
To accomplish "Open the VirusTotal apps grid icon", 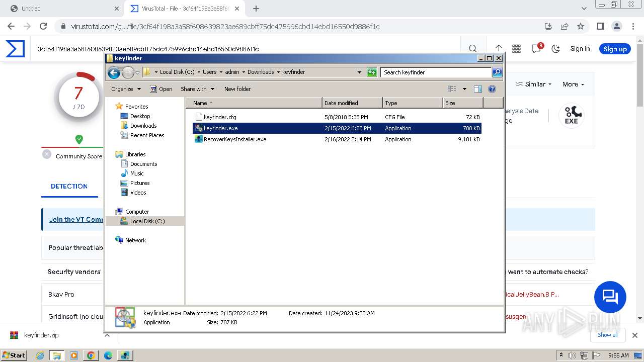I will coord(516,49).
